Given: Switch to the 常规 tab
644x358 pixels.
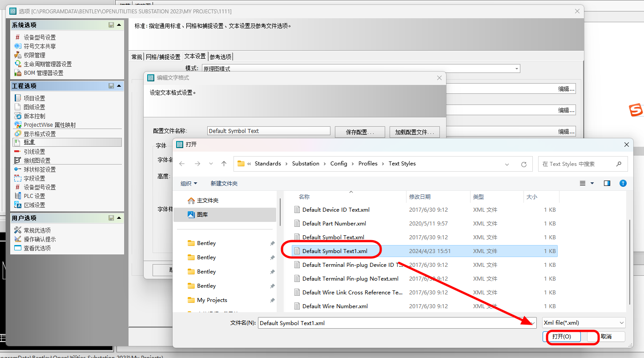Looking at the screenshot, I should coord(137,56).
